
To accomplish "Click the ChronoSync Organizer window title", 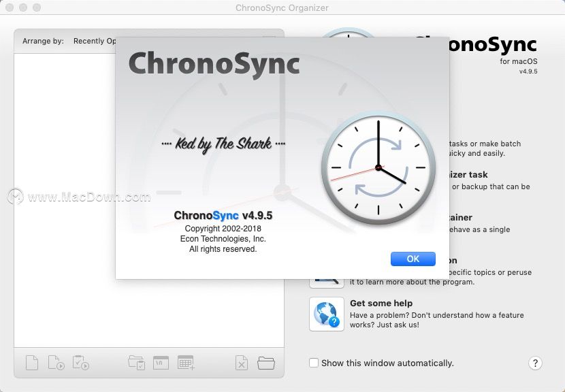I will pos(282,7).
